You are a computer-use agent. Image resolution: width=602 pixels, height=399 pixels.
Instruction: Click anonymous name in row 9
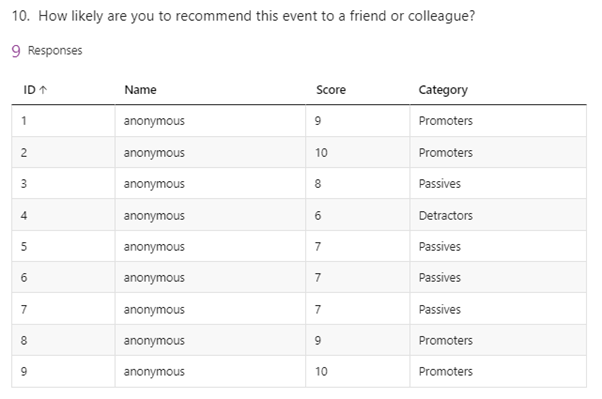pos(154,372)
